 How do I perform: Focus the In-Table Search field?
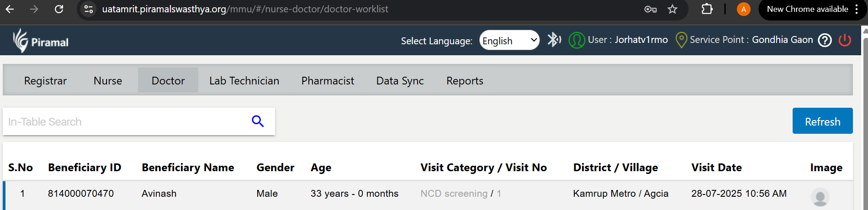coord(126,121)
